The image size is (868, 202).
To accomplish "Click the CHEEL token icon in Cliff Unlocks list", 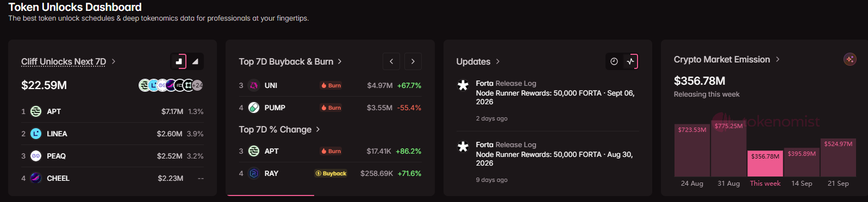I will pos(36,178).
